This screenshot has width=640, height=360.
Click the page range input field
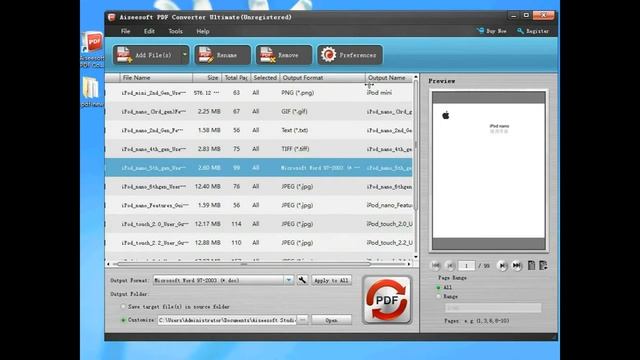(493, 308)
